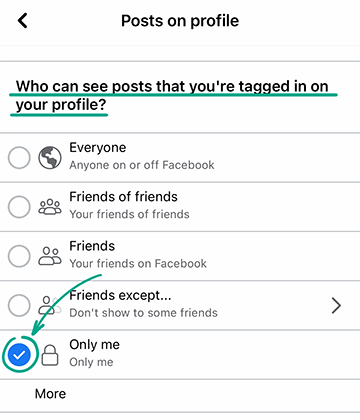
Task: Click the Posts on profile title
Action: point(180,21)
